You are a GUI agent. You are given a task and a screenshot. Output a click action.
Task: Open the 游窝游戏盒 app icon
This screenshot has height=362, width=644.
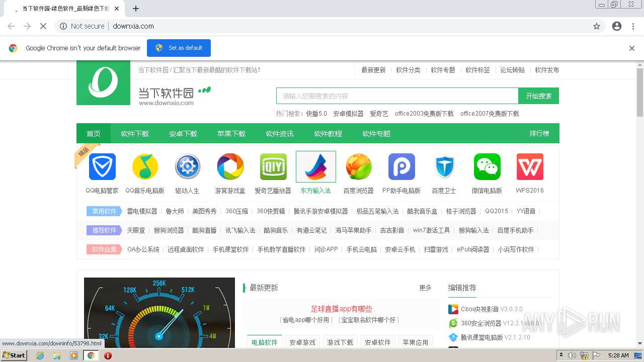pos(230,167)
